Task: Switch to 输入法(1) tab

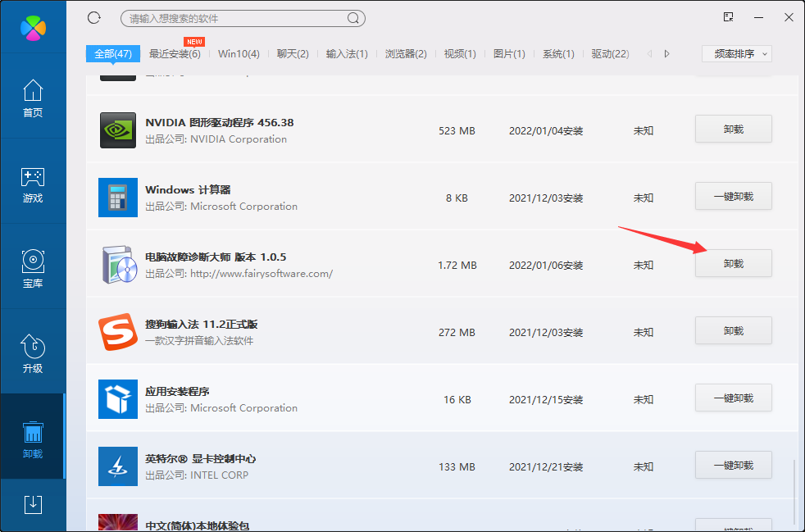Action: click(347, 54)
